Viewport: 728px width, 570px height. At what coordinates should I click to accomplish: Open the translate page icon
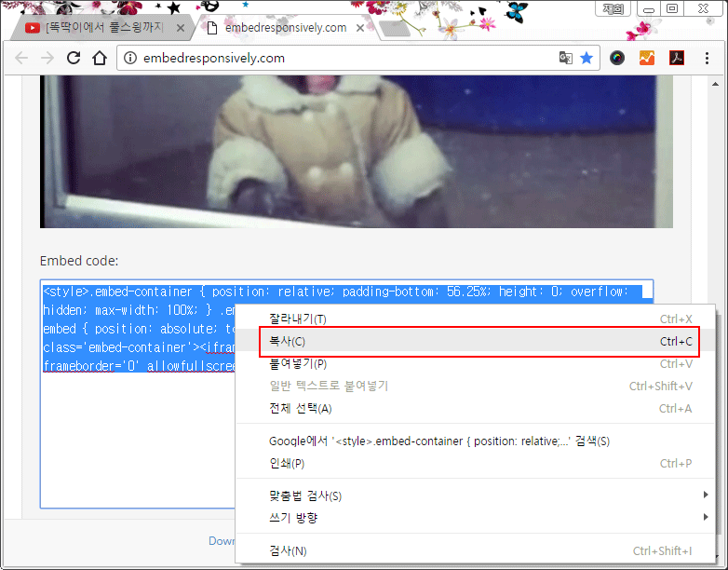click(565, 58)
